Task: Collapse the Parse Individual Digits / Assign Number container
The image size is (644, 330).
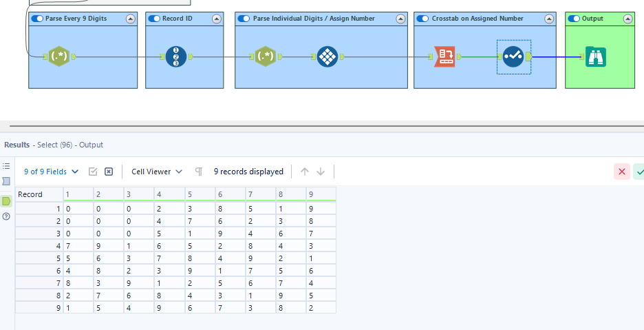Action: 401,19
